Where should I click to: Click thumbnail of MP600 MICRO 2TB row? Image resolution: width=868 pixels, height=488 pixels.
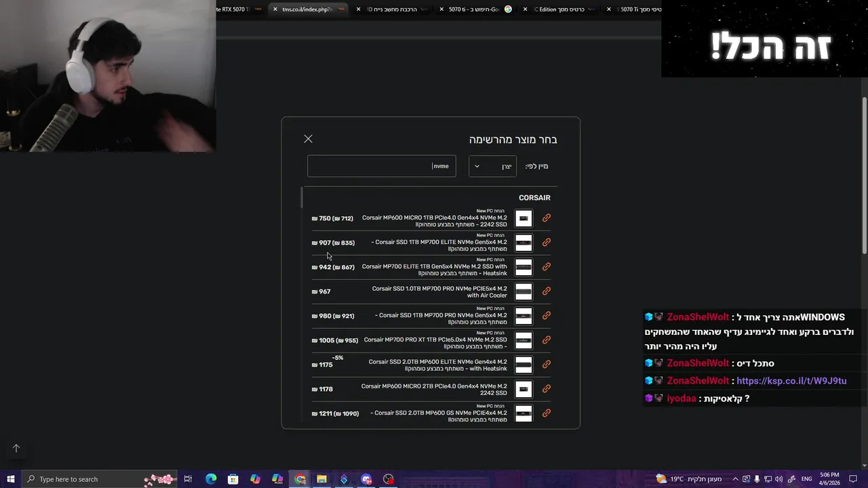coord(524,389)
